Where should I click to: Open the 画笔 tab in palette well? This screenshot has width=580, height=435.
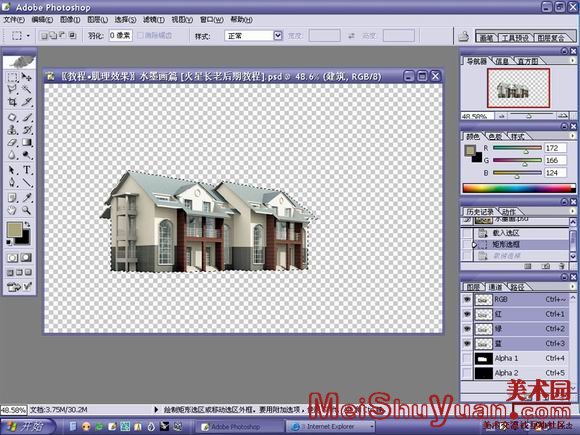[487, 38]
